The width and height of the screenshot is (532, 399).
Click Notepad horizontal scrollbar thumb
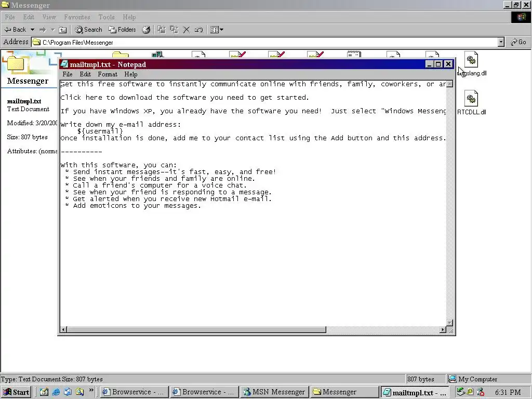pos(196,329)
